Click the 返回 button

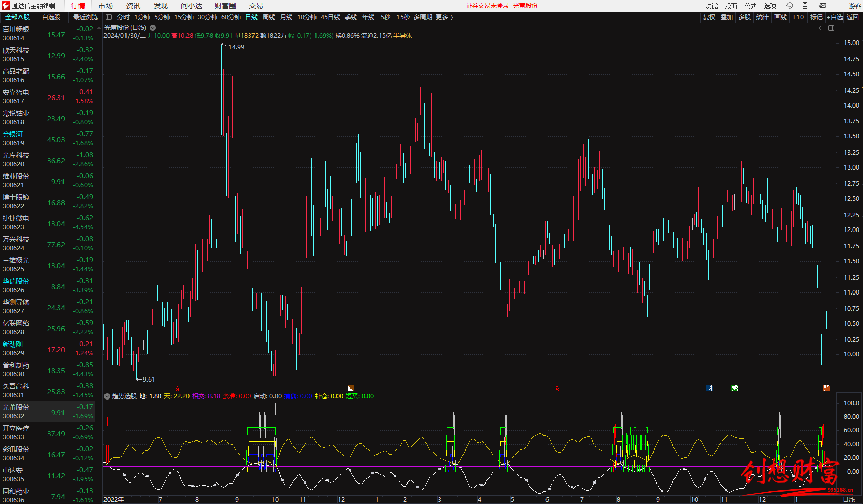tap(853, 17)
